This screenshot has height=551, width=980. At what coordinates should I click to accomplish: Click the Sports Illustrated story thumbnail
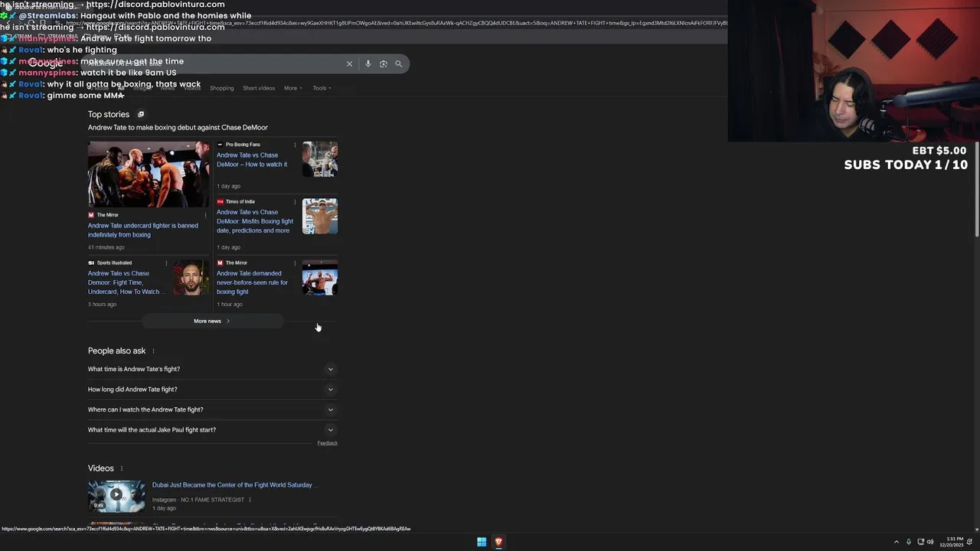[x=191, y=278]
